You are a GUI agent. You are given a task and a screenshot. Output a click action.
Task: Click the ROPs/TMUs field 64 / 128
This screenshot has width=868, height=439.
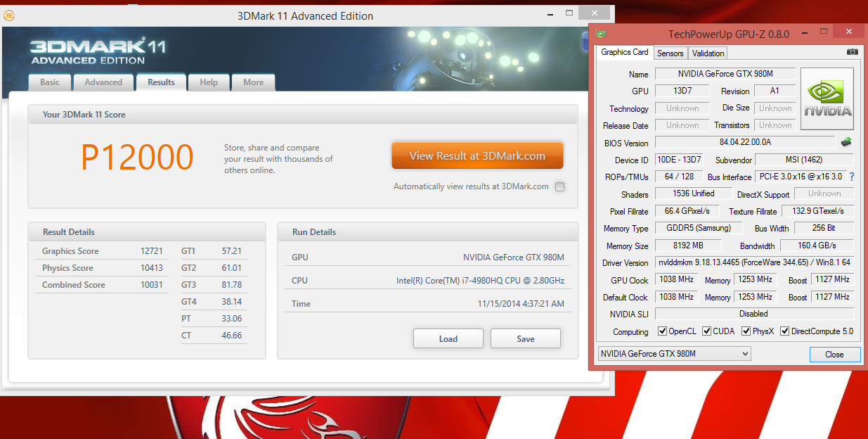[679, 177]
